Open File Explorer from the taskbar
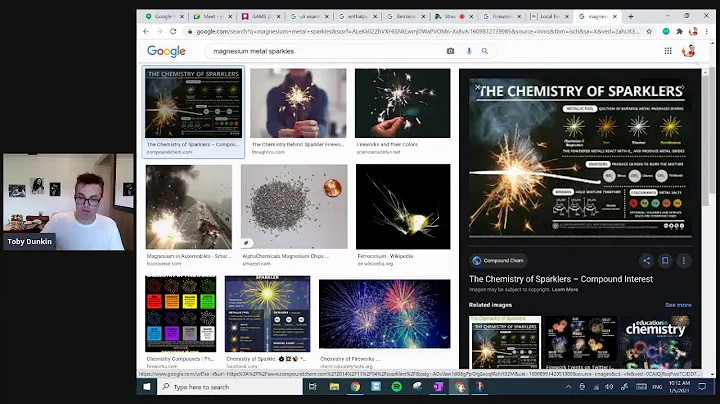 (334, 387)
